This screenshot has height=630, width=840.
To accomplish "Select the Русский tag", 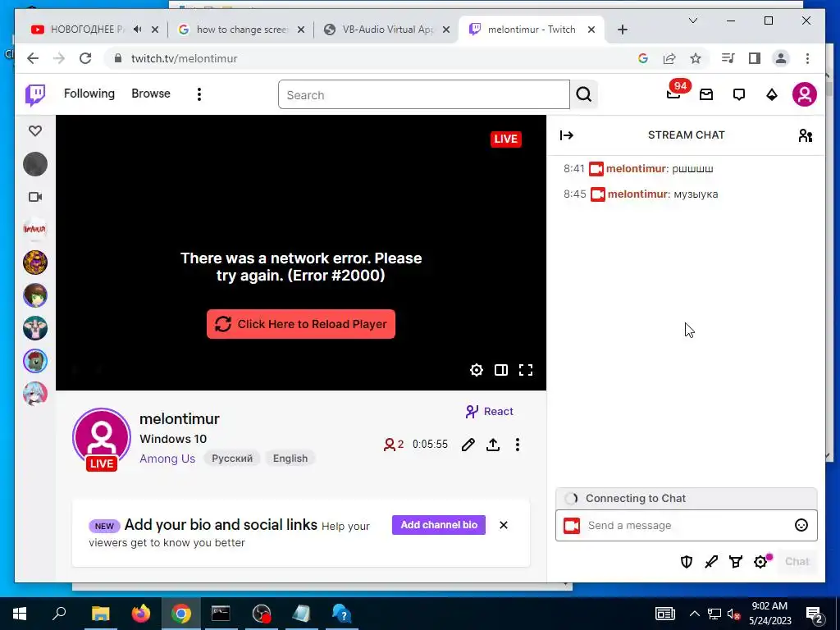I will click(232, 459).
